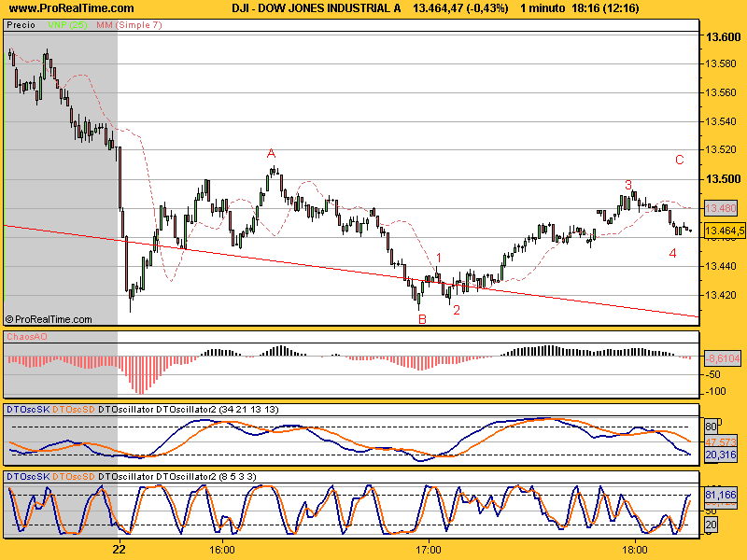Select DTOscSK label in the (34 21 13 13) panel

(x=28, y=410)
